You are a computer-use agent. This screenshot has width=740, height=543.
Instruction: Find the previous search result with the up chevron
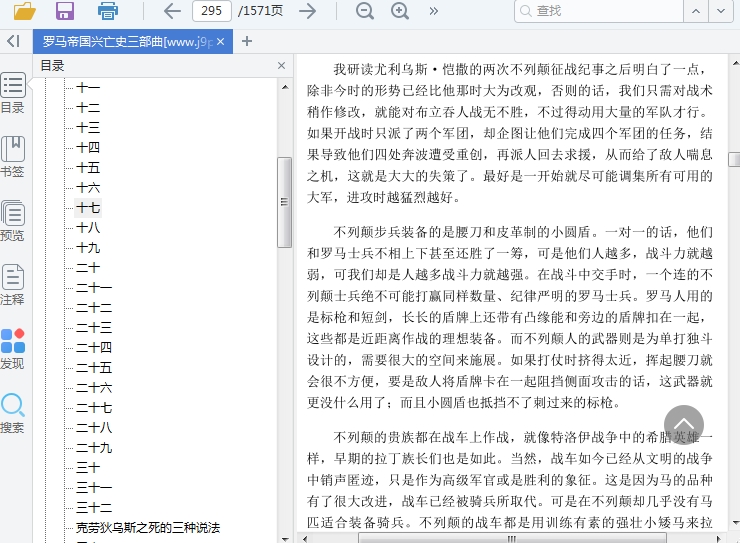pyautogui.click(x=696, y=11)
